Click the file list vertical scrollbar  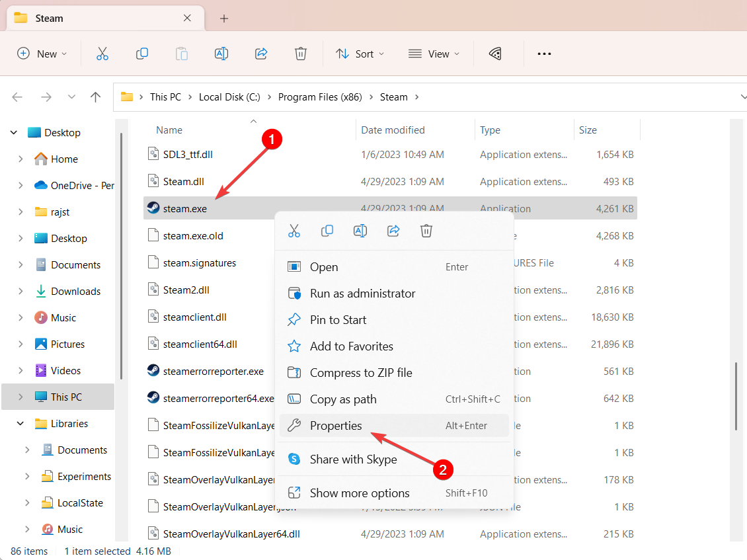[736, 395]
